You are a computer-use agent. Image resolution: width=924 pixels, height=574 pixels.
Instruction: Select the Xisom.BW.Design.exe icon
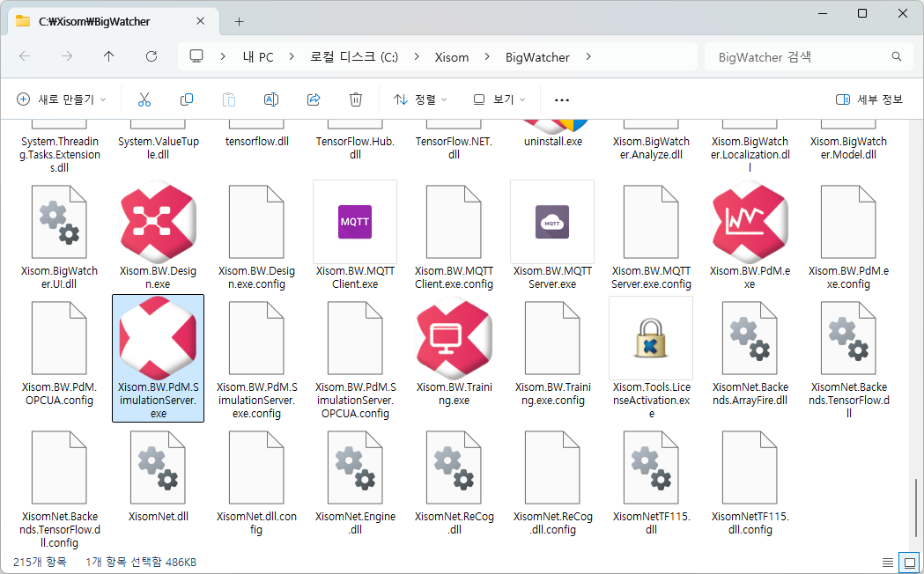(158, 221)
